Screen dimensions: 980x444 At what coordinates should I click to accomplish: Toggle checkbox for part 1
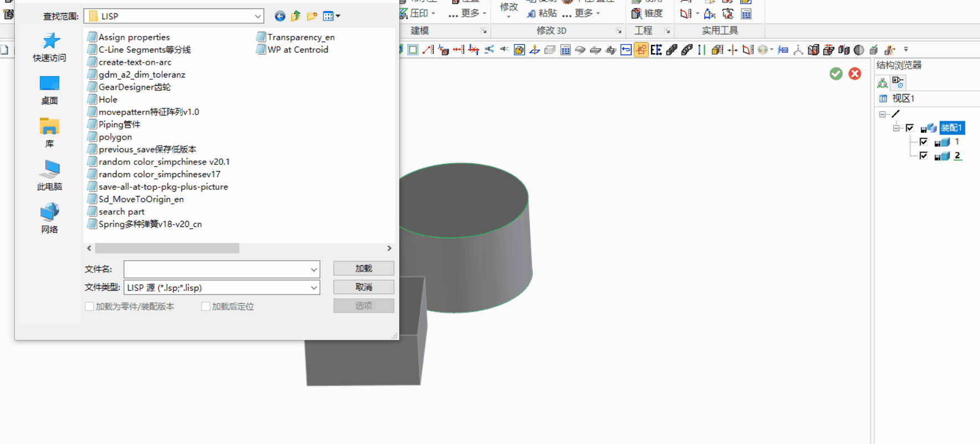[x=923, y=142]
